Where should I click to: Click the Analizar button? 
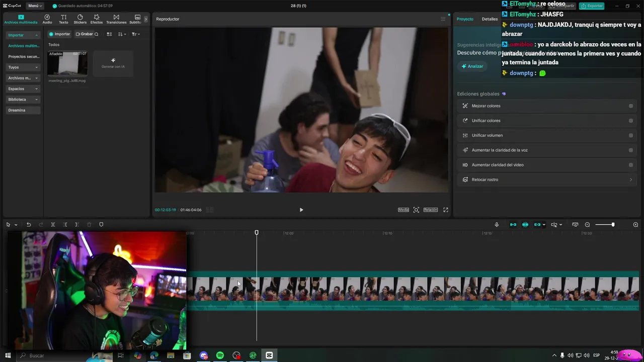pyautogui.click(x=472, y=66)
